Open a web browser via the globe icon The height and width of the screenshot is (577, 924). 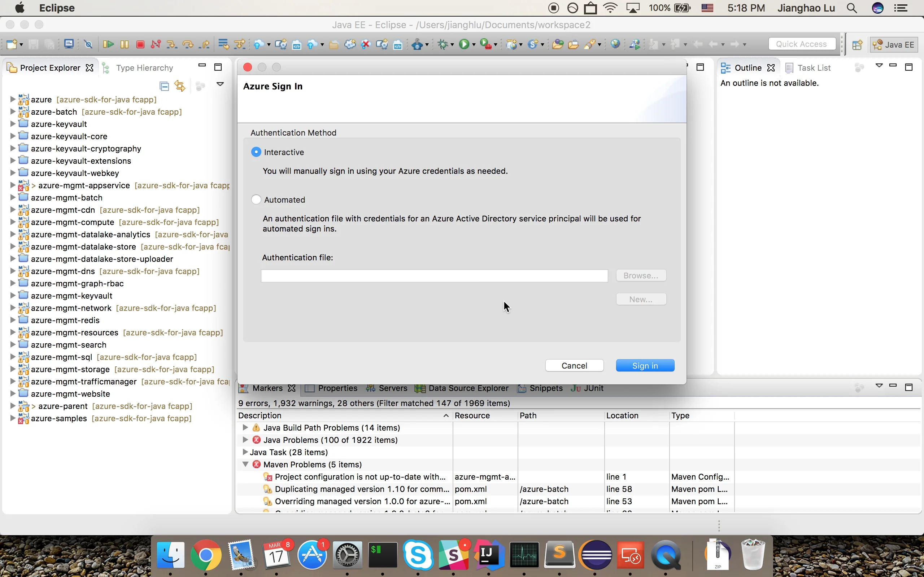click(616, 44)
